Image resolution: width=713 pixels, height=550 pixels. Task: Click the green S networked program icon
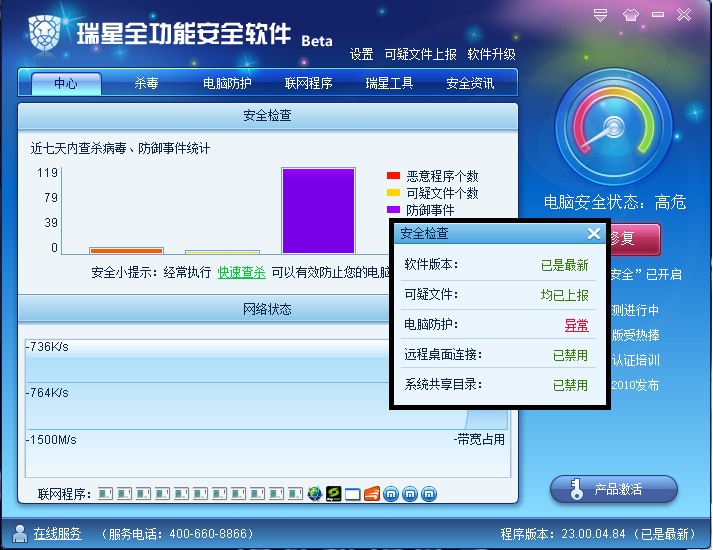point(334,493)
